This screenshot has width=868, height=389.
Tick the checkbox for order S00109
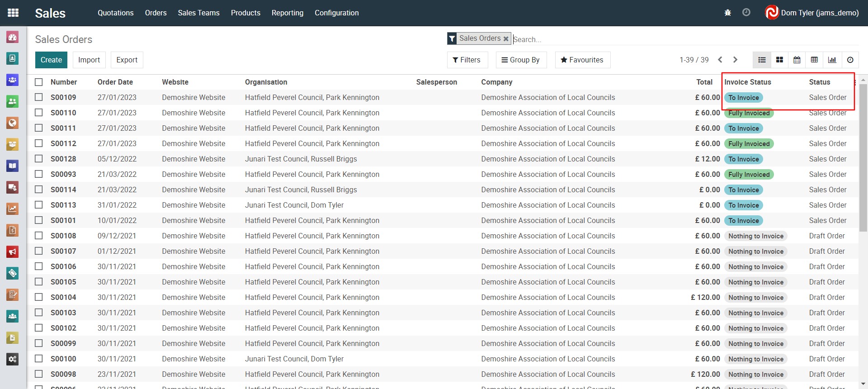pos(39,97)
